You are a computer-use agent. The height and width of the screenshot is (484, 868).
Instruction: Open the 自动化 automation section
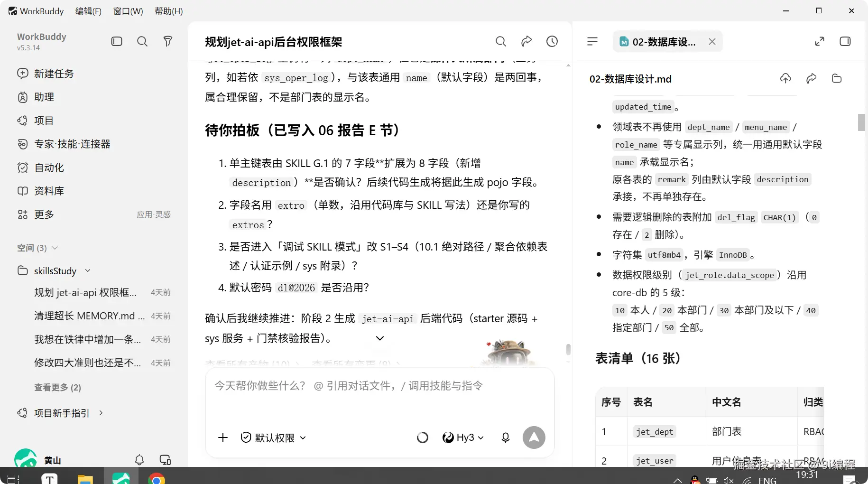tap(41, 168)
